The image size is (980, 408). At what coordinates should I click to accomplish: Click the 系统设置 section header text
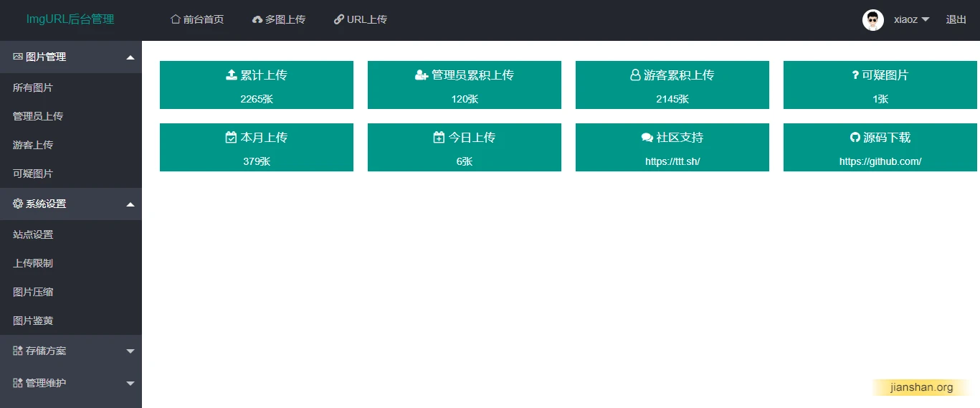click(x=46, y=204)
